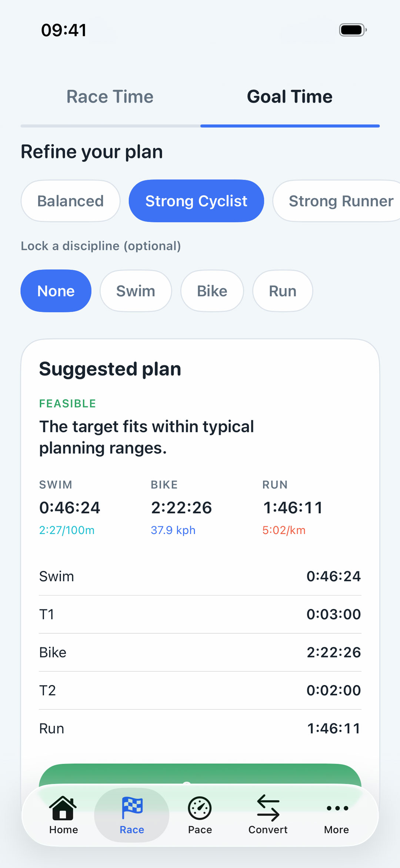Select None for discipline lock

(x=56, y=291)
